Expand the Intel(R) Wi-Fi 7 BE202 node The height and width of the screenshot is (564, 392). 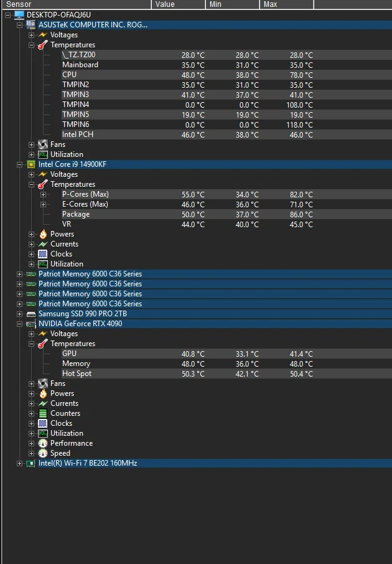pos(19,464)
